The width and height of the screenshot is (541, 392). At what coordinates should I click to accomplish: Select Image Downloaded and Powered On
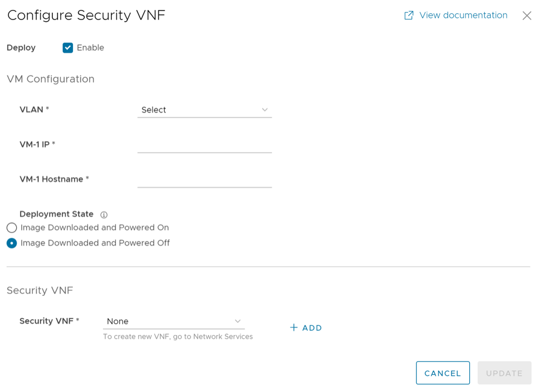(x=12, y=228)
